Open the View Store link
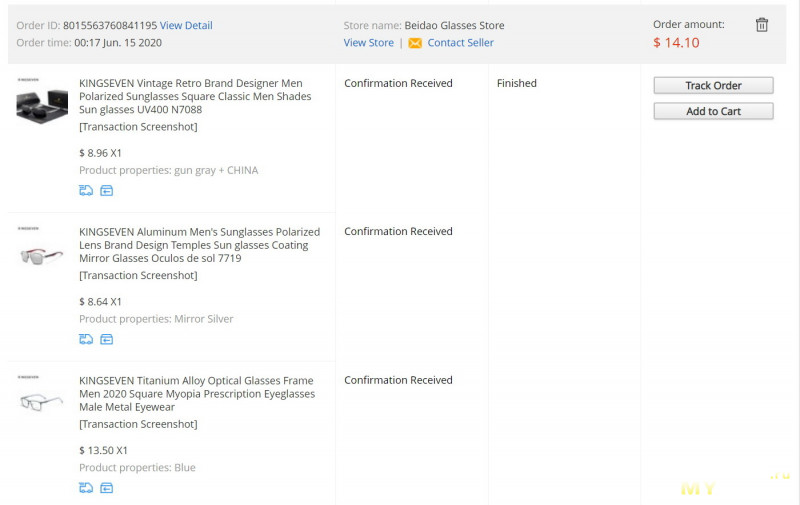Screen dimensions: 800x505 tap(368, 43)
